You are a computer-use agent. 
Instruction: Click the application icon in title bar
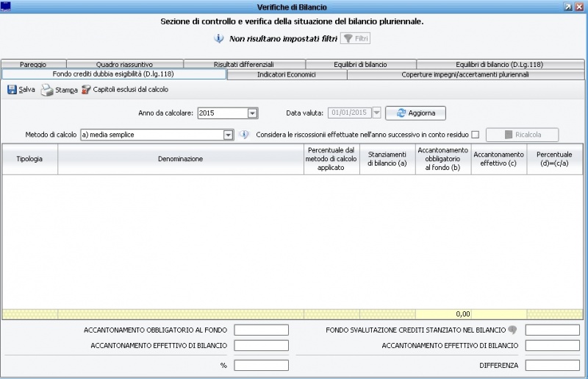6,7
